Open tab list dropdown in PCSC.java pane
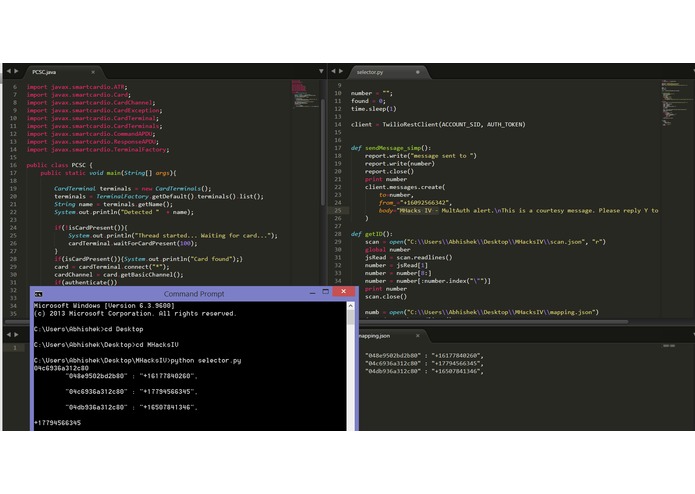695x494 pixels. point(321,71)
